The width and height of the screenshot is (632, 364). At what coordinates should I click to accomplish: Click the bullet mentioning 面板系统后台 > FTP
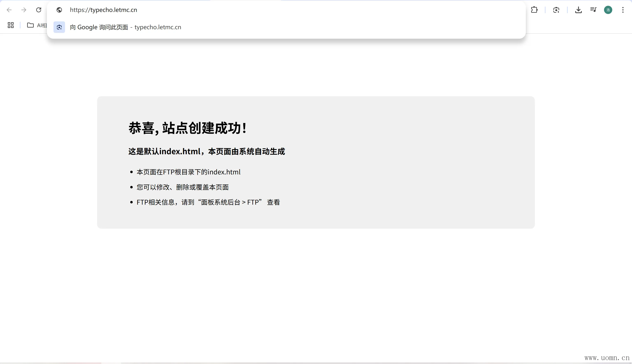pyautogui.click(x=208, y=202)
